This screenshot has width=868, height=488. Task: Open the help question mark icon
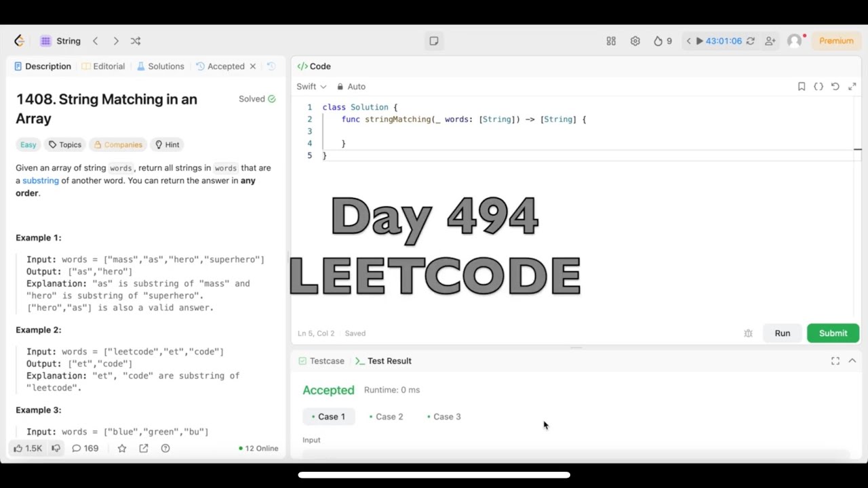click(x=165, y=448)
